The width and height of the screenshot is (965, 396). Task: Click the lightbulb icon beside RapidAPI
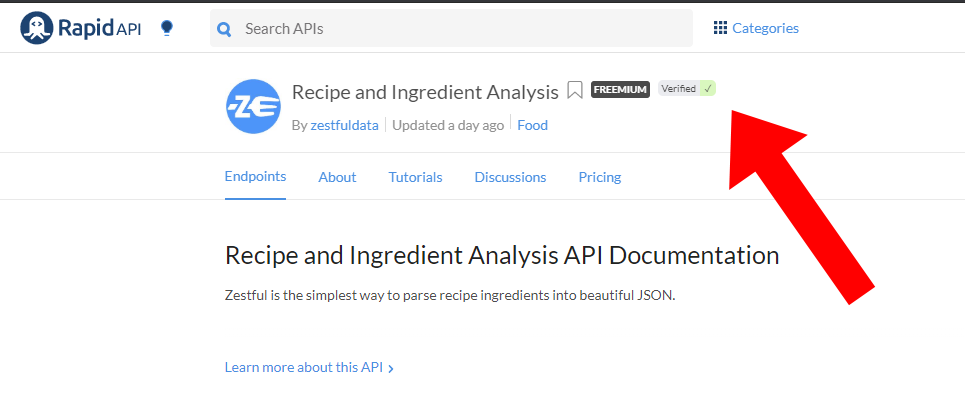tap(166, 28)
